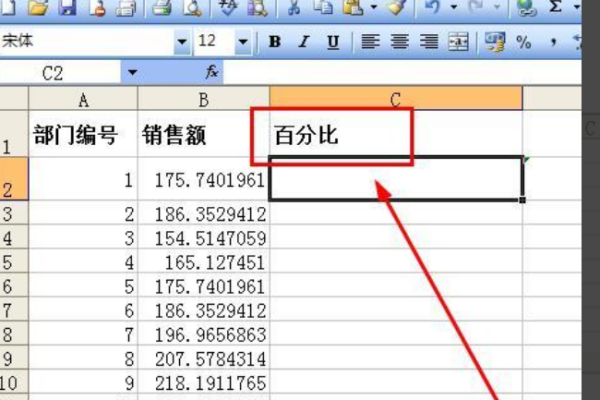
Task: Run the Spelling check icon
Action: pos(228,7)
